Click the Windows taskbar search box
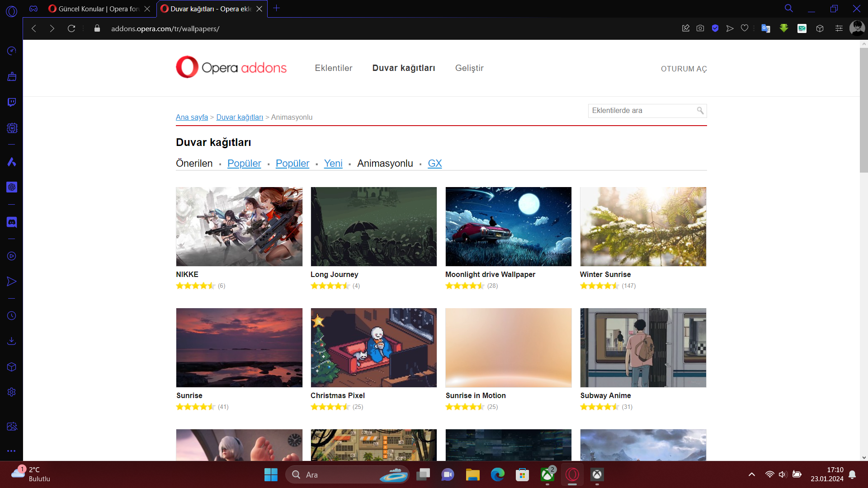The width and height of the screenshot is (868, 488). coord(347,474)
